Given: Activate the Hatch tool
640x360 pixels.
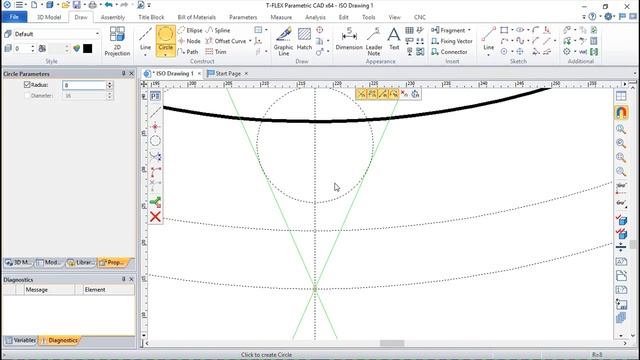Looking at the screenshot, I should click(304, 39).
